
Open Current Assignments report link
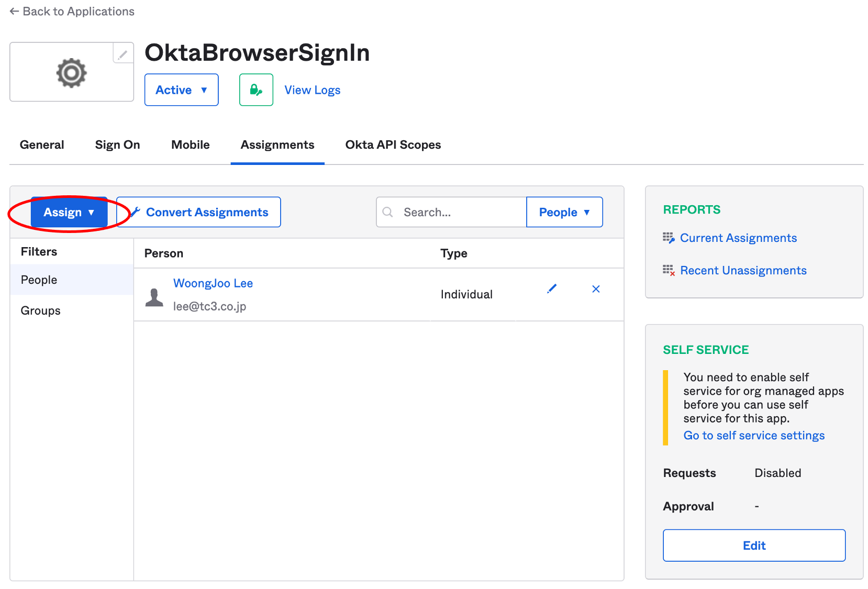[738, 238]
